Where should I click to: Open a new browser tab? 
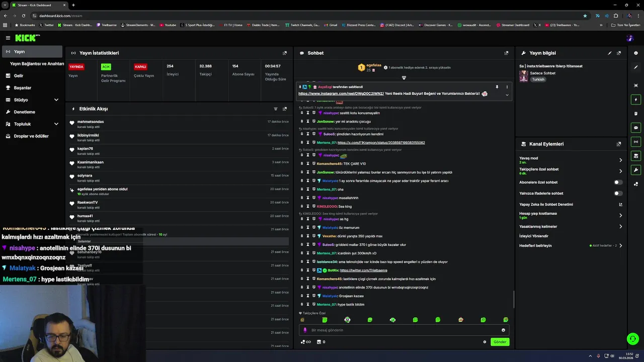coord(73,5)
